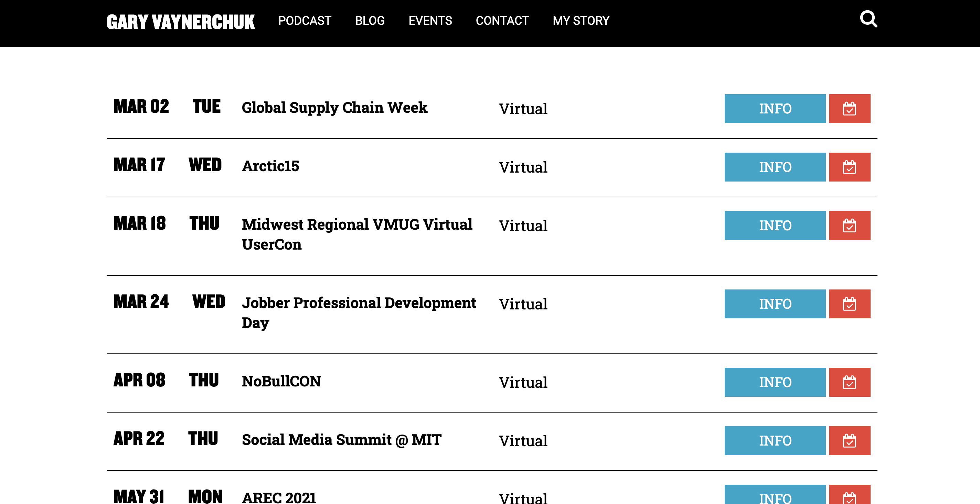View info for Global Supply Chain Week
The height and width of the screenshot is (504, 980).
point(775,109)
